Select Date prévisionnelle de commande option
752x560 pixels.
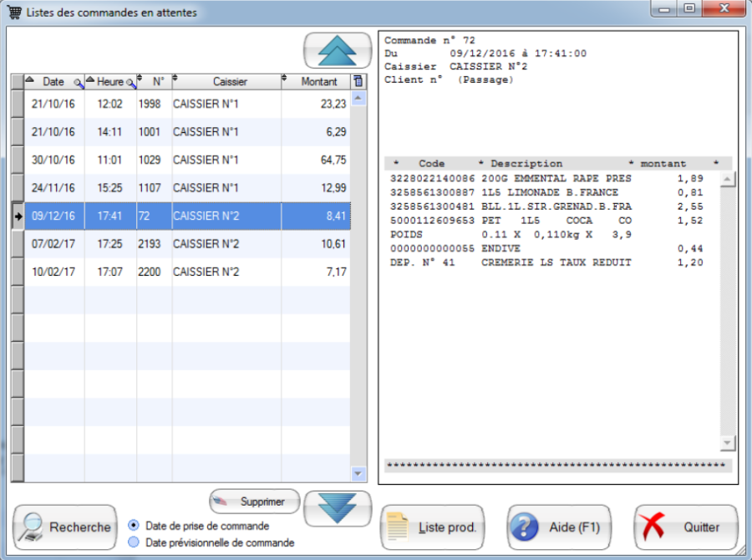point(134,542)
